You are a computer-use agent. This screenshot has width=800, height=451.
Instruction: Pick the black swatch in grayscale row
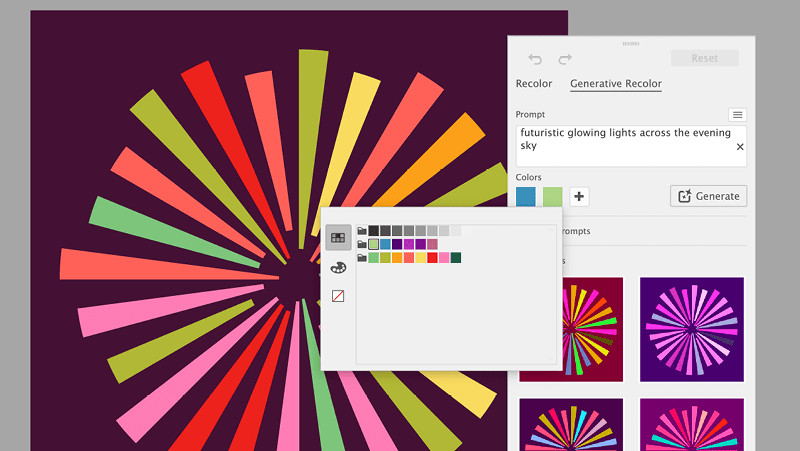pyautogui.click(x=373, y=231)
